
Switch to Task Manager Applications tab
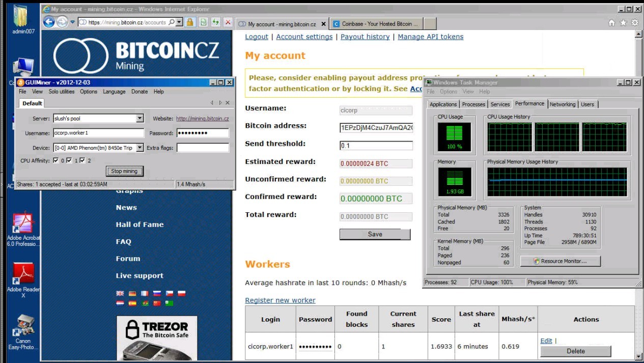443,104
